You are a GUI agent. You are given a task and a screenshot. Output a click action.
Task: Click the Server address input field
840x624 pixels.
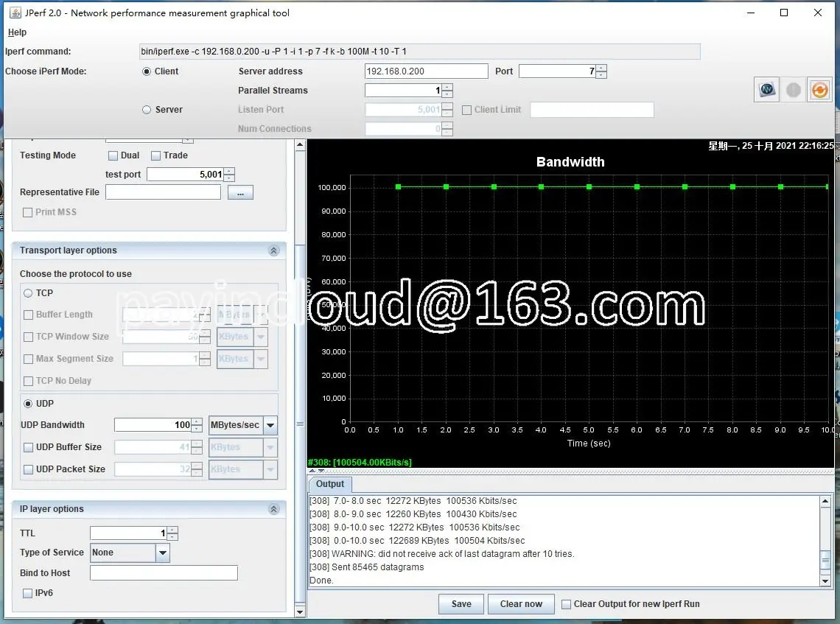pyautogui.click(x=427, y=71)
